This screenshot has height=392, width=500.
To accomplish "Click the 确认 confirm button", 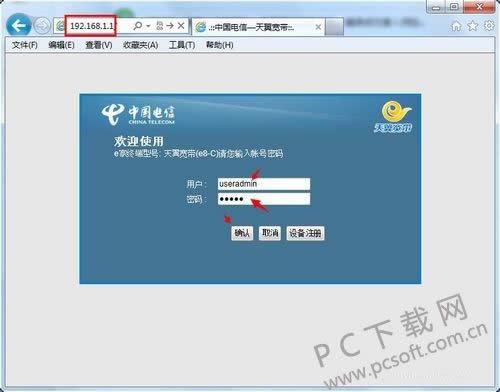I will coord(242,233).
